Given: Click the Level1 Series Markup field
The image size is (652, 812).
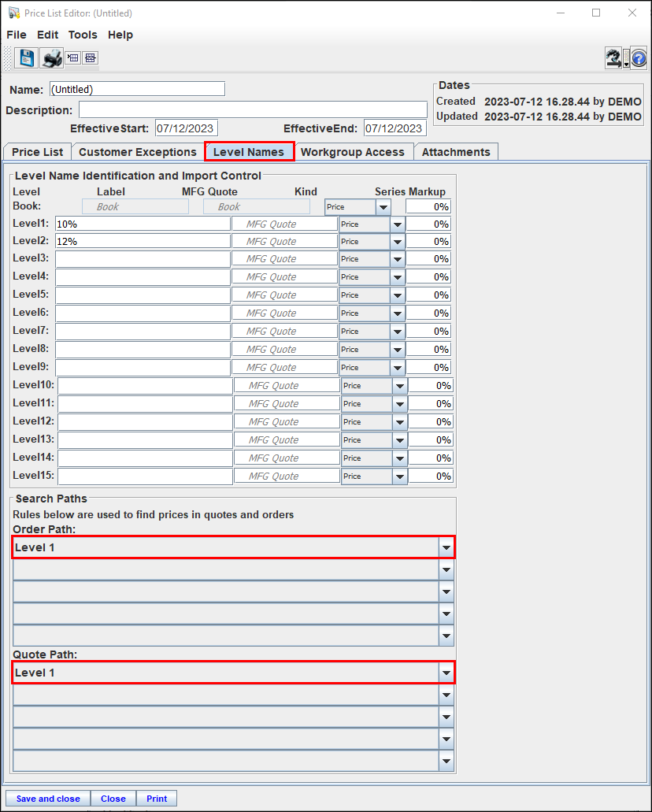Looking at the screenshot, I should click(428, 224).
